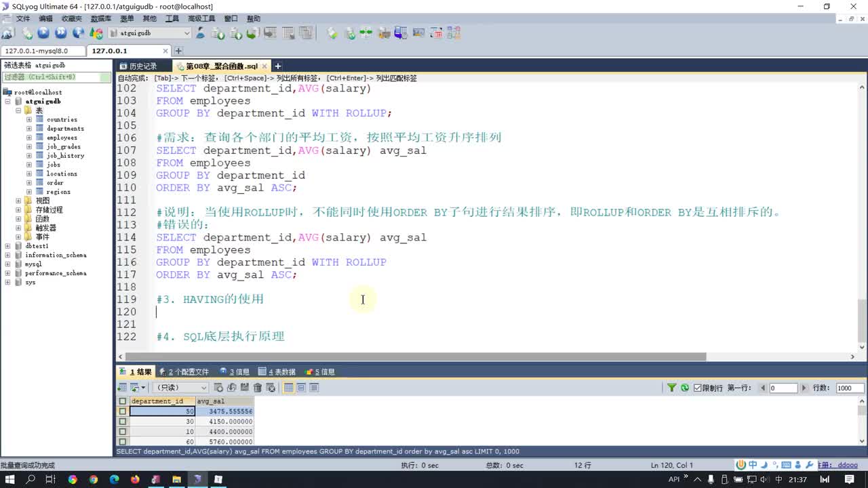868x488 pixels.
Task: Select the job_history table in tree
Action: point(65,156)
